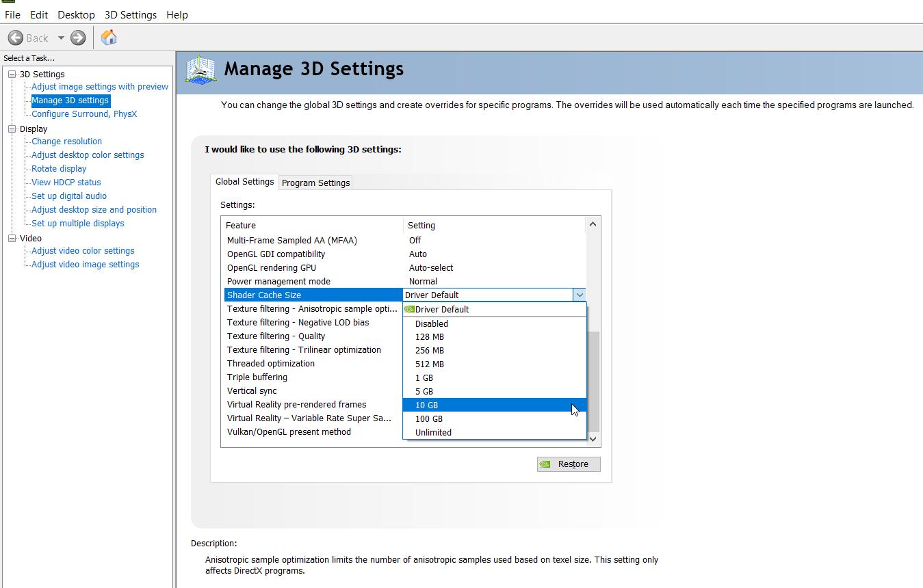Viewport: 923px width, 588px height.
Task: Click the Home icon in toolbar
Action: [x=108, y=38]
